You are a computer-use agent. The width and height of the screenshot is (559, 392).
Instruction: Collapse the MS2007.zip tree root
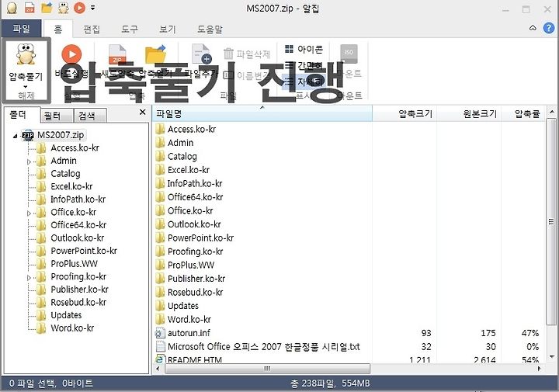click(x=15, y=136)
